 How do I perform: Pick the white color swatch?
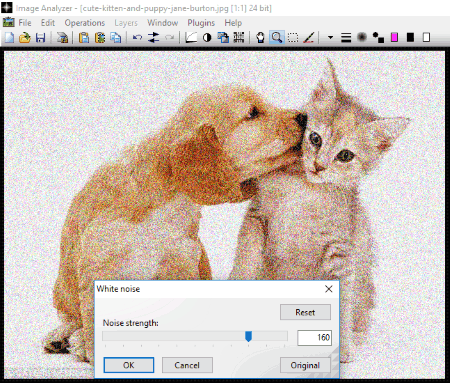(x=426, y=37)
